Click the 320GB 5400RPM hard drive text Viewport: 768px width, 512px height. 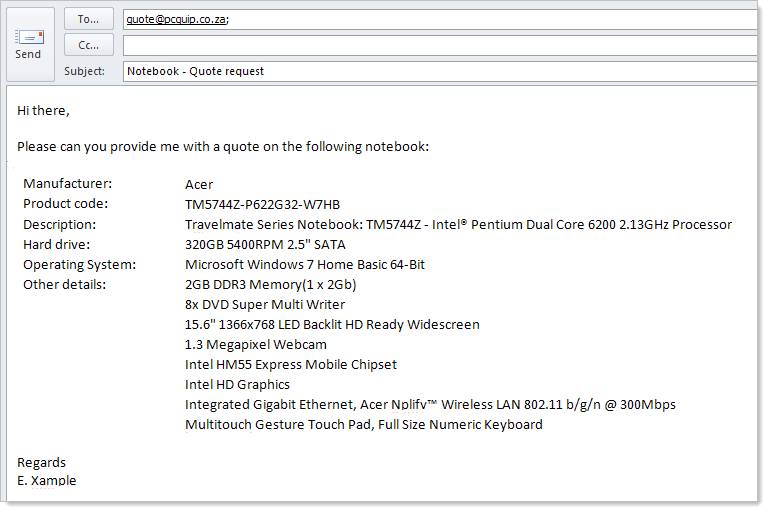(x=265, y=244)
